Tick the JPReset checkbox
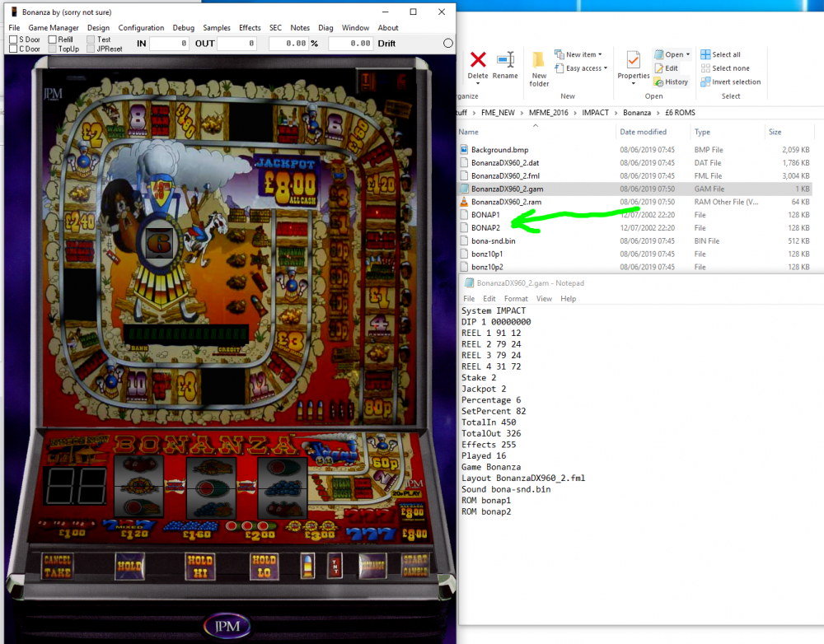The height and width of the screenshot is (644, 824). [91, 49]
